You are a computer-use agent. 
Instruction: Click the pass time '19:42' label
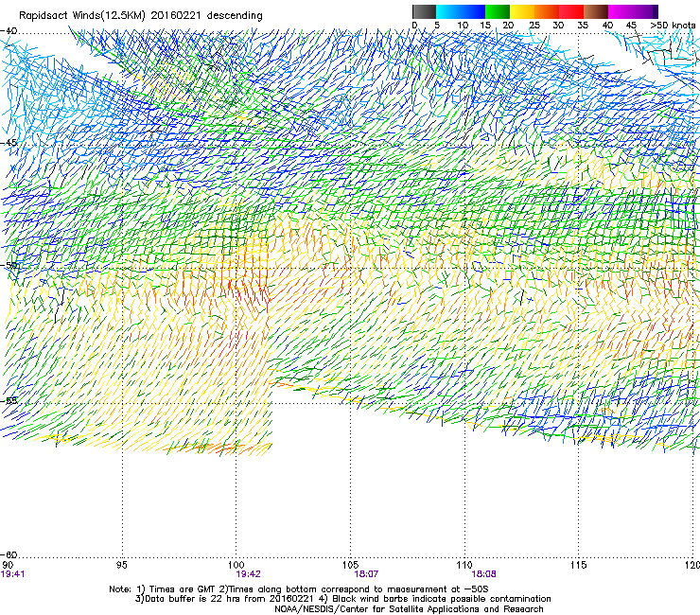click(x=248, y=574)
